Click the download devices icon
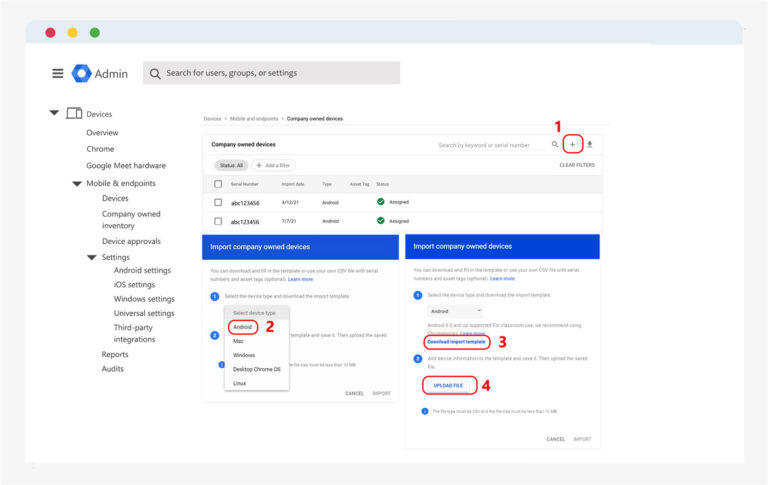 pyautogui.click(x=589, y=145)
